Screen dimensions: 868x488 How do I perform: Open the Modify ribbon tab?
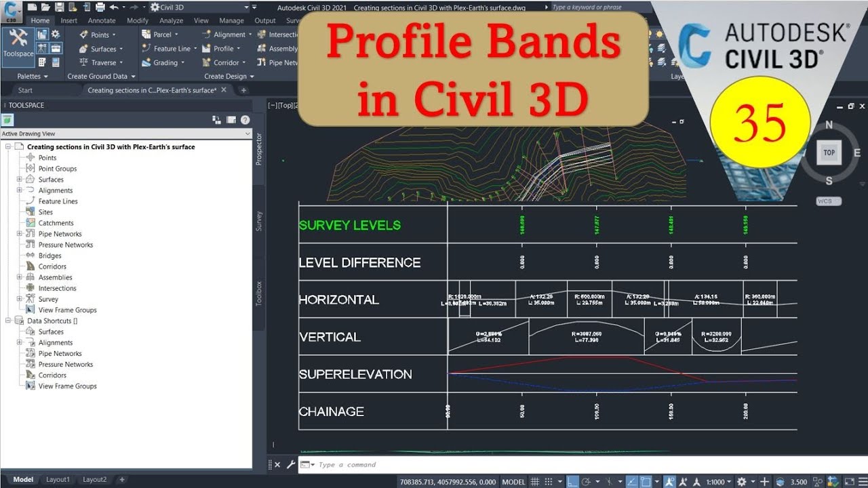point(138,20)
